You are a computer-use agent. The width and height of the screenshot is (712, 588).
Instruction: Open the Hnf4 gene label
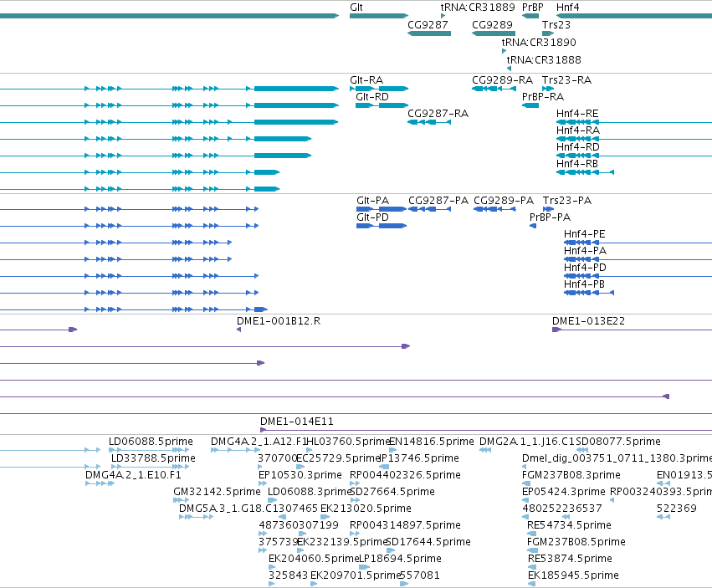[567, 8]
